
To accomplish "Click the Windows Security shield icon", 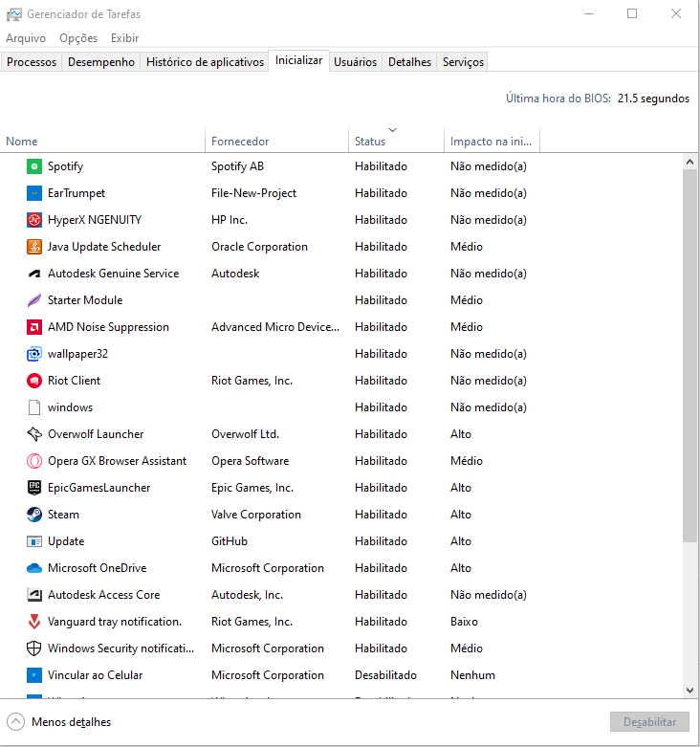I will [34, 648].
